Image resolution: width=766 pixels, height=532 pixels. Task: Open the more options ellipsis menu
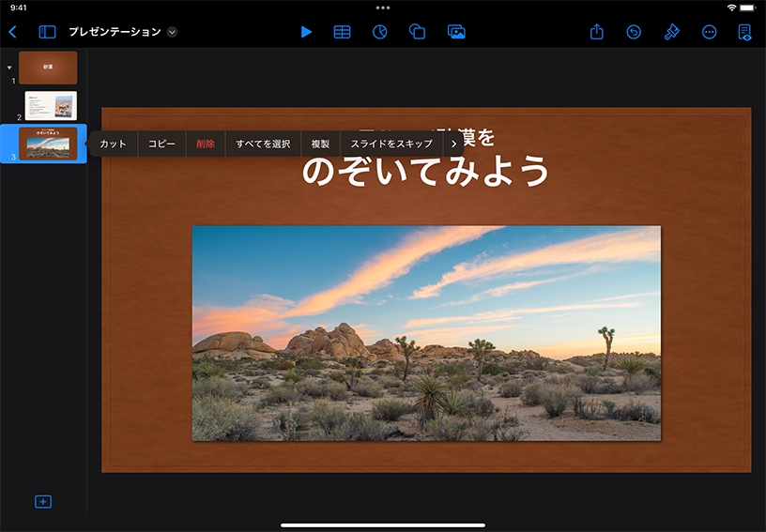click(x=709, y=32)
